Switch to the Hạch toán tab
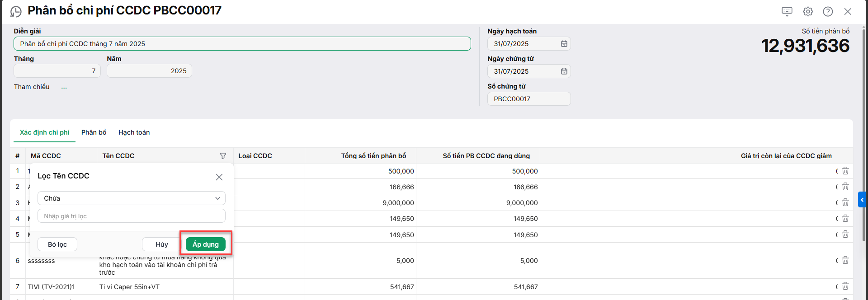Viewport: 868px width, 300px height. tap(134, 132)
